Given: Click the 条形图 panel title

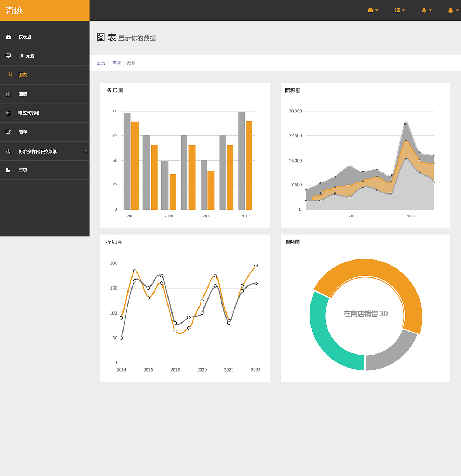Looking at the screenshot, I should 115,90.
